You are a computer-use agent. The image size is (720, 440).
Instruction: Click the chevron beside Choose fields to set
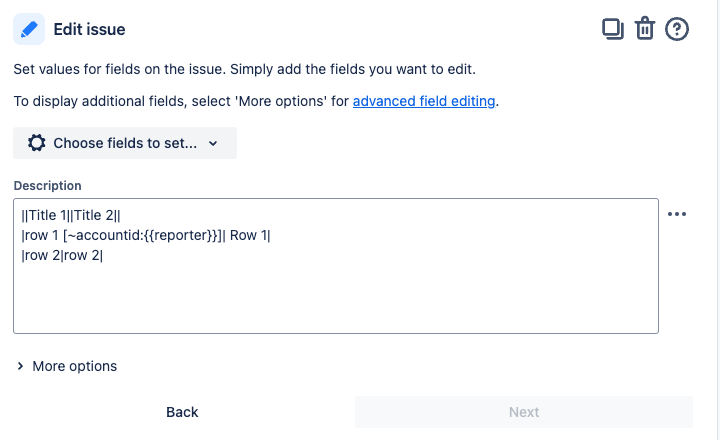tap(213, 143)
